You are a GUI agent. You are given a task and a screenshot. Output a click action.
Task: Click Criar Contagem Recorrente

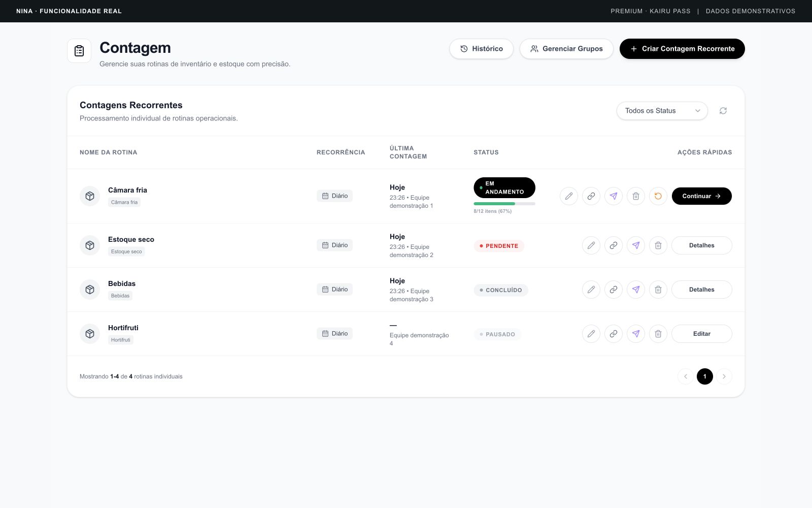coord(682,49)
